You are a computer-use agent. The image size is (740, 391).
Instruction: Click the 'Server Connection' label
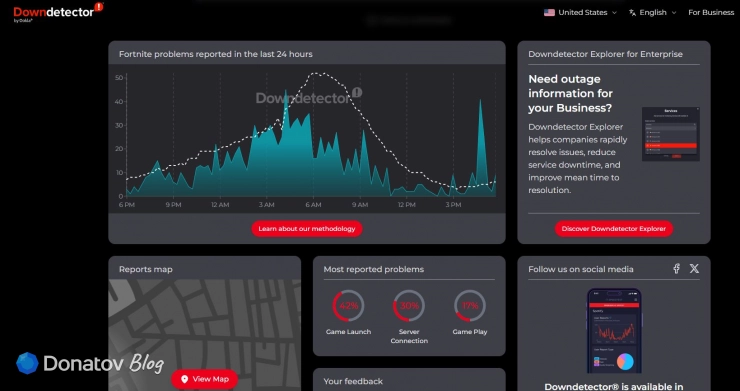pyautogui.click(x=409, y=336)
